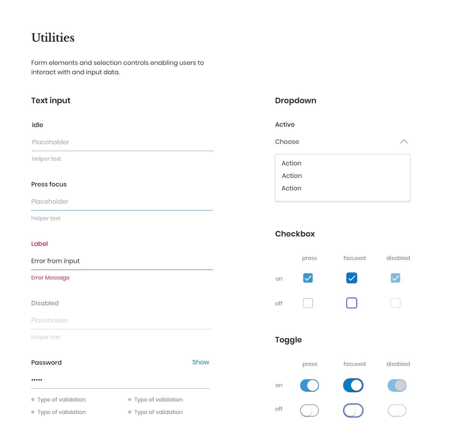Viewport: 476px width, 448px height.
Task: Select the third Action dropdown option
Action: tap(292, 188)
